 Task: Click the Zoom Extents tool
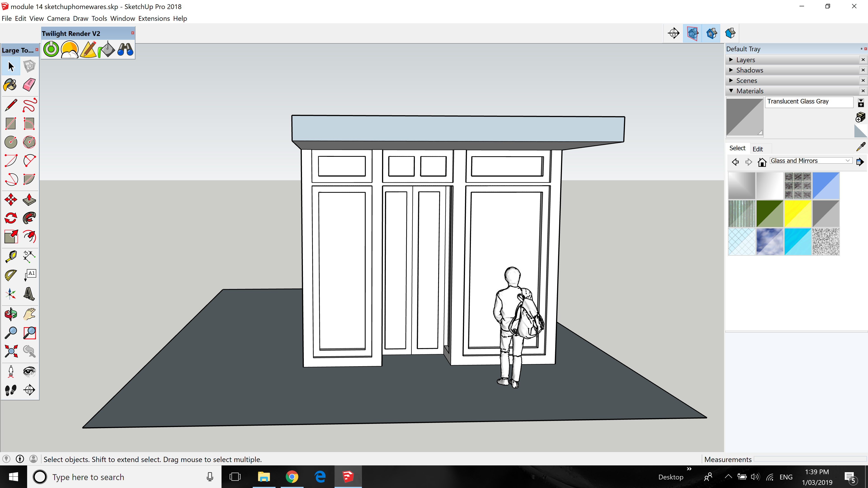coord(10,351)
